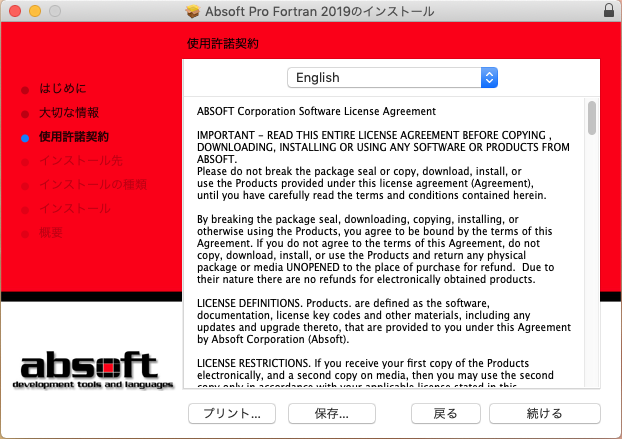Click the 'LICENSE DEFINITIONS' paragraph
The width and height of the screenshot is (622, 439).
point(384,321)
